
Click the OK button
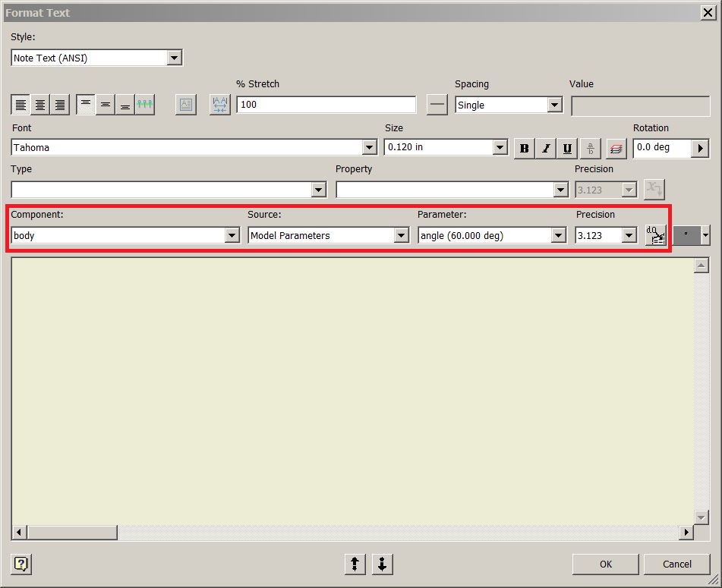click(x=606, y=564)
